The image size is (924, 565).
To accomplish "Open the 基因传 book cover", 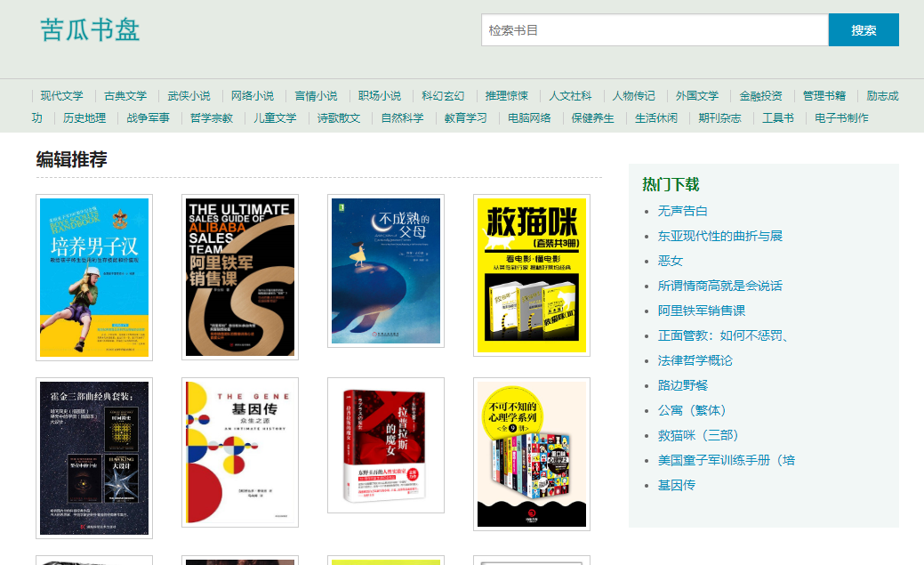I will [240, 452].
